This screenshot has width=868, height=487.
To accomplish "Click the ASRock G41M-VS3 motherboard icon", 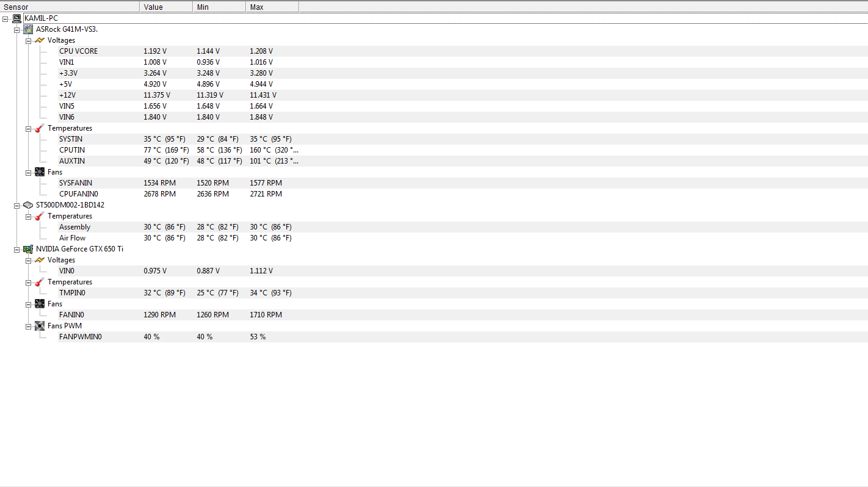I will click(x=28, y=29).
